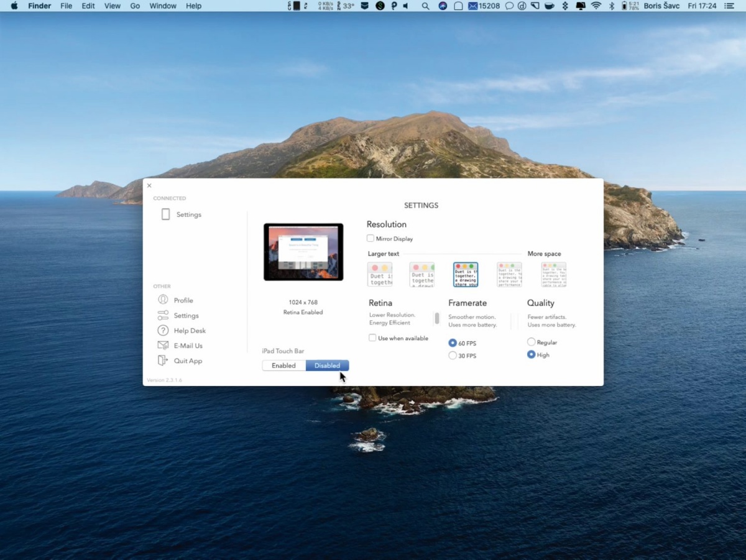Image resolution: width=746 pixels, height=560 pixels.
Task: Select the largest text resolution option
Action: click(x=380, y=274)
